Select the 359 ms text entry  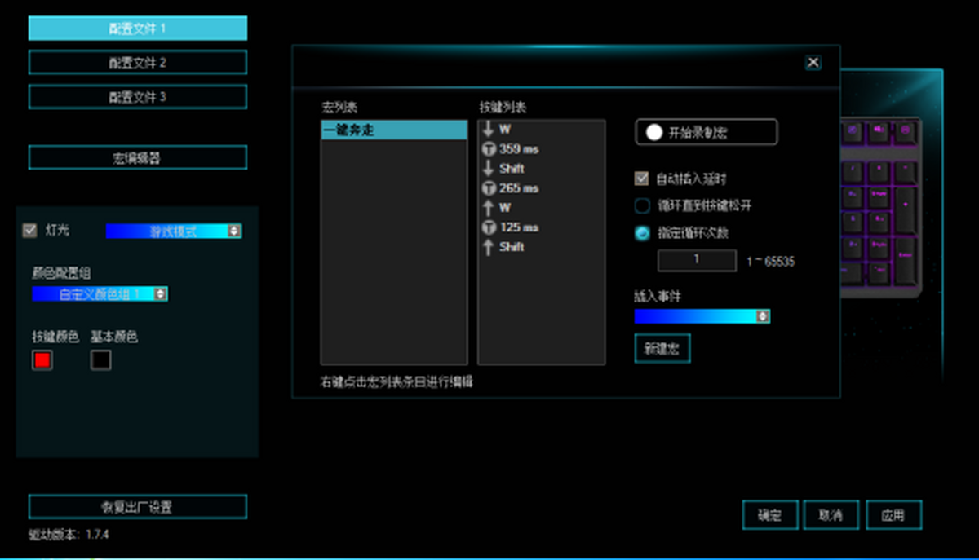point(519,149)
